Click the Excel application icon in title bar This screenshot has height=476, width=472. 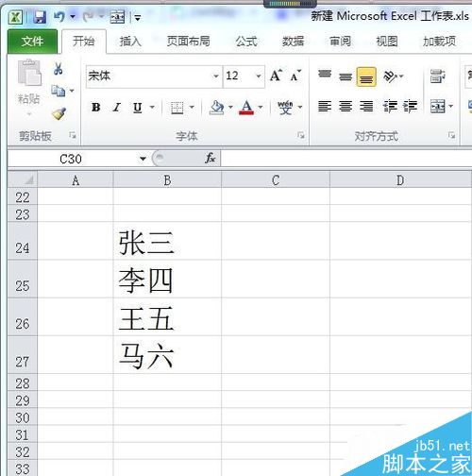tap(15, 17)
